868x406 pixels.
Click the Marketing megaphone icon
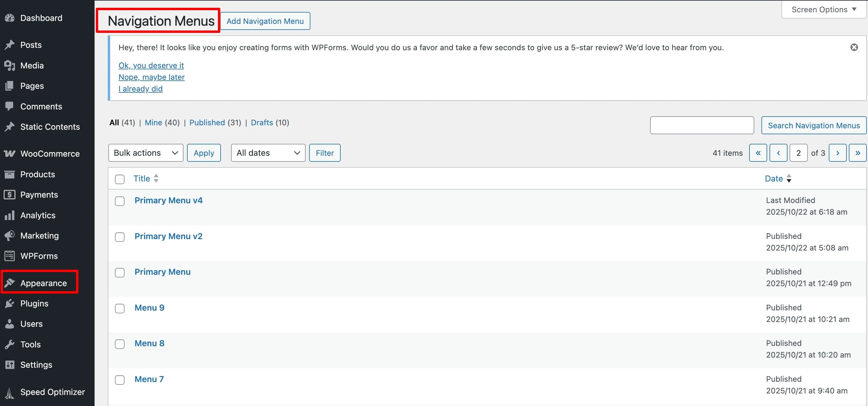coord(10,235)
